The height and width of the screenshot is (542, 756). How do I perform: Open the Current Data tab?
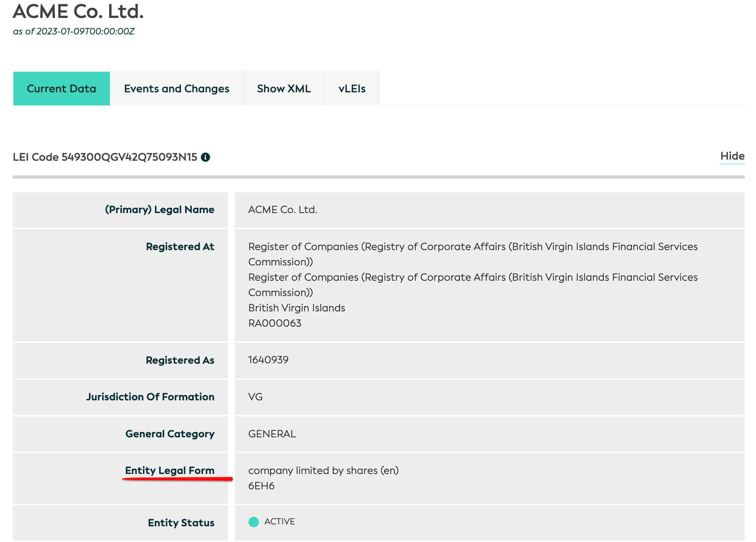click(62, 89)
